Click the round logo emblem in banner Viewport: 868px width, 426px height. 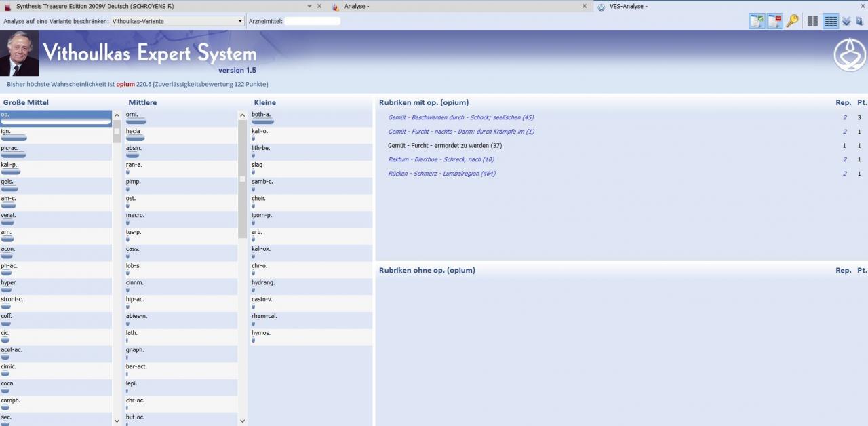pos(849,55)
